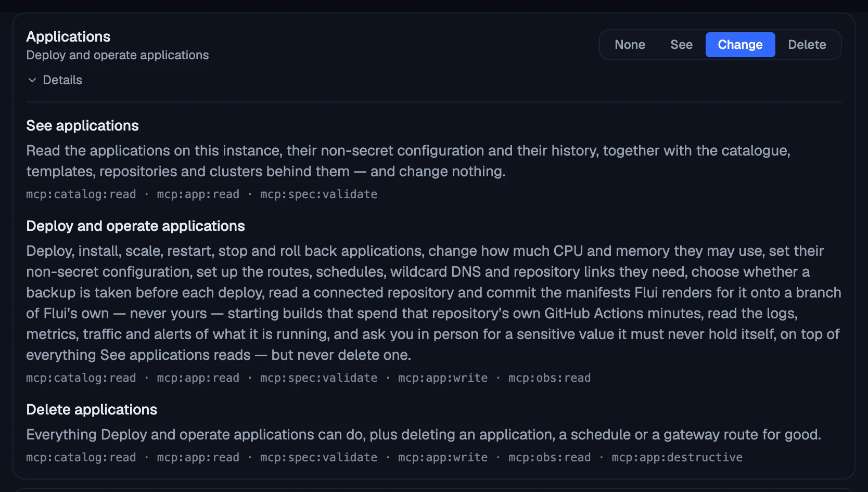
Task: Click mcp:obs:read under Delete applications
Action: pyautogui.click(x=550, y=457)
